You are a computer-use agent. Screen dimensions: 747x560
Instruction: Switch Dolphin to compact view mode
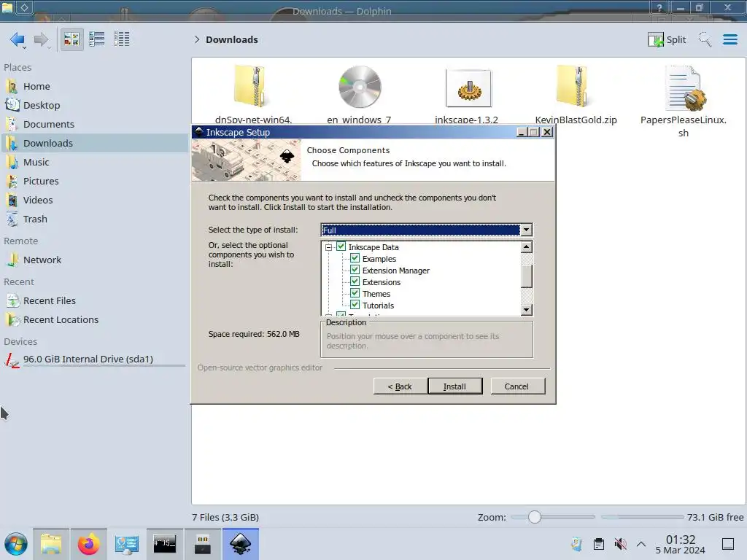point(97,39)
